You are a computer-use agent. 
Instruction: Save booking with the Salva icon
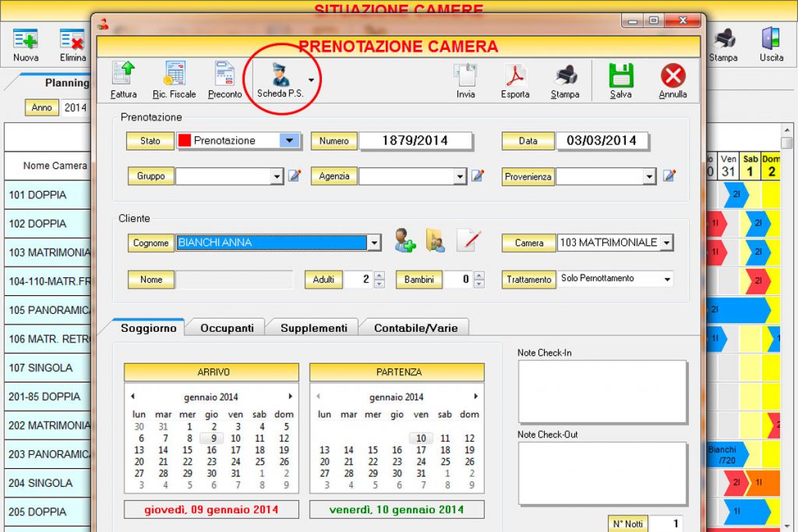click(x=621, y=80)
